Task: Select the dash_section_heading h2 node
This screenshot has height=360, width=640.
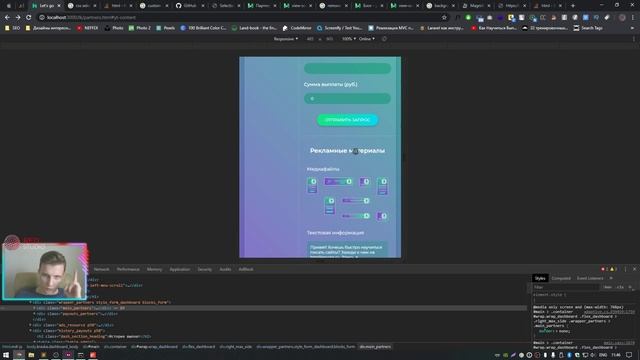Action: (94, 337)
